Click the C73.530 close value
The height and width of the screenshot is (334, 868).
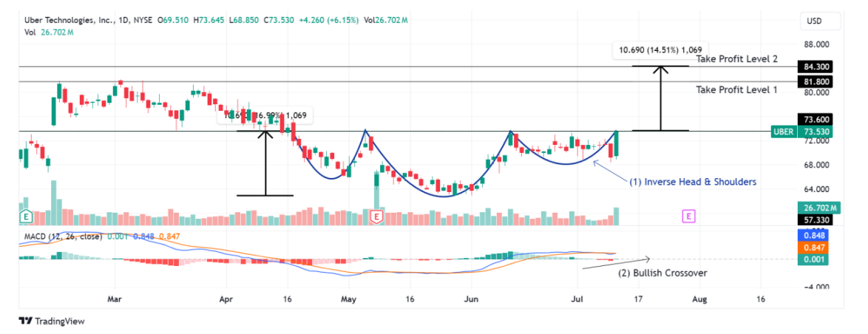tap(279, 21)
